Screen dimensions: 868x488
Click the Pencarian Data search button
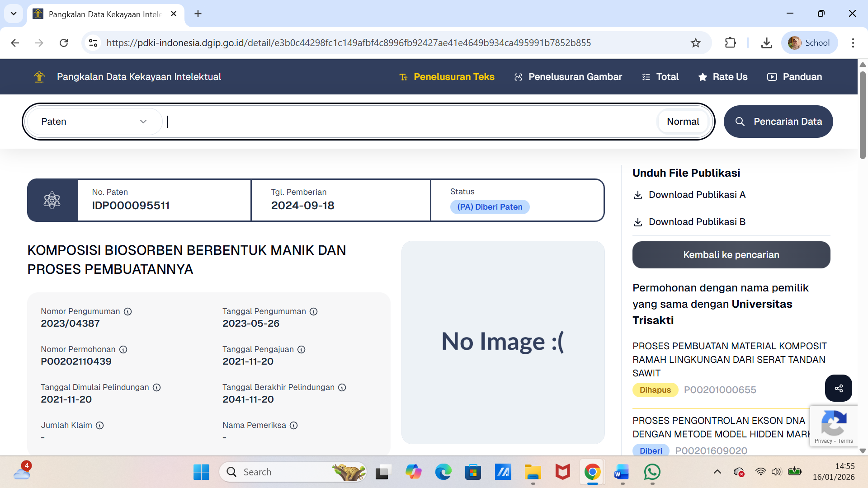click(x=778, y=122)
